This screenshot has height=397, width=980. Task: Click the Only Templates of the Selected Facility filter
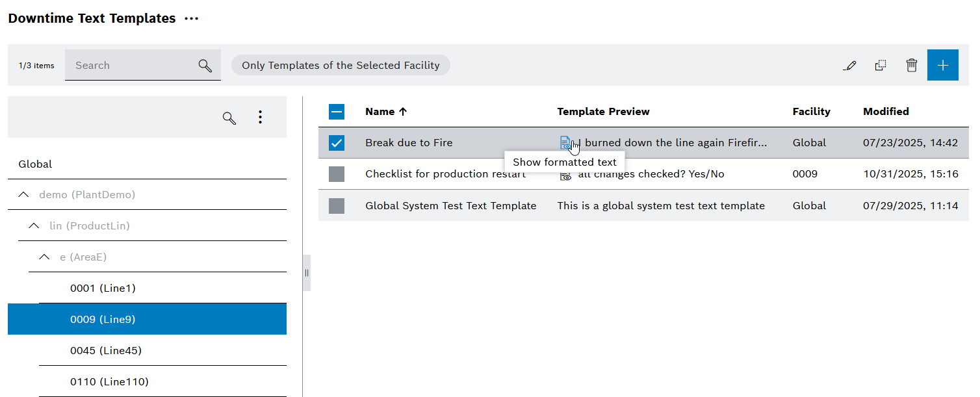click(340, 65)
